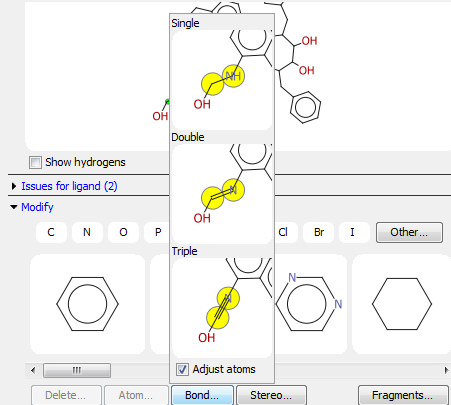The width and height of the screenshot is (451, 405).
Task: Select the Br element button
Action: (x=319, y=232)
